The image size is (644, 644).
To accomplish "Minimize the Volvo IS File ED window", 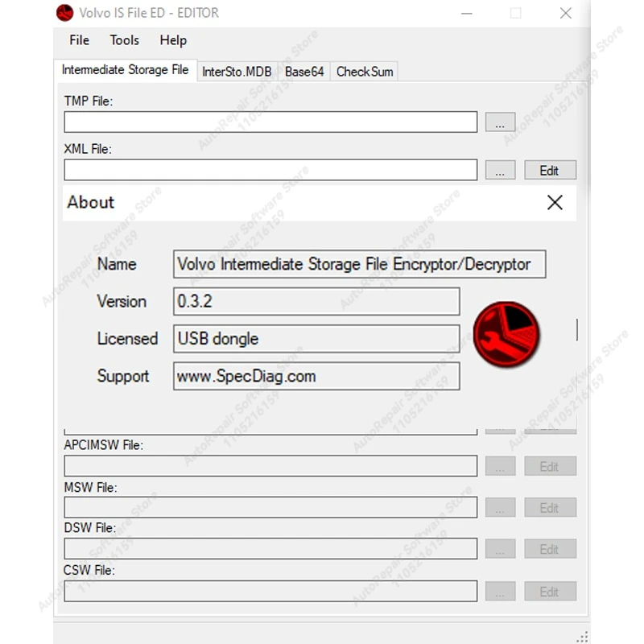I will pyautogui.click(x=467, y=13).
